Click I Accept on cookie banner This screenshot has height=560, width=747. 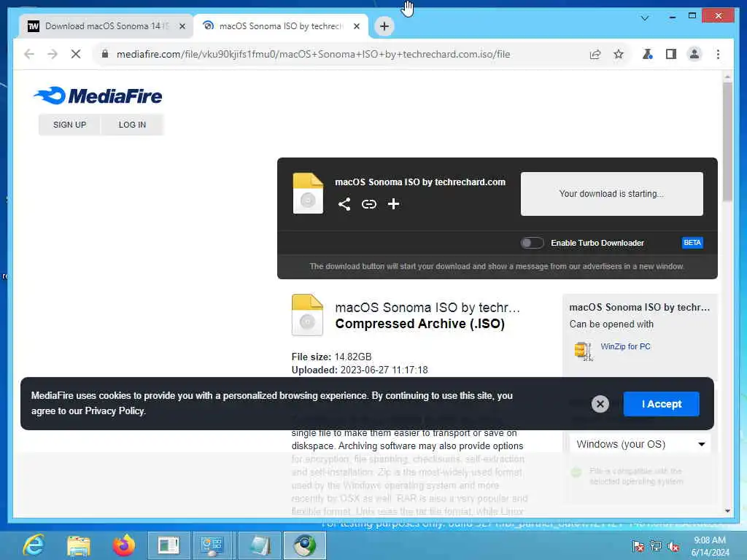point(661,404)
